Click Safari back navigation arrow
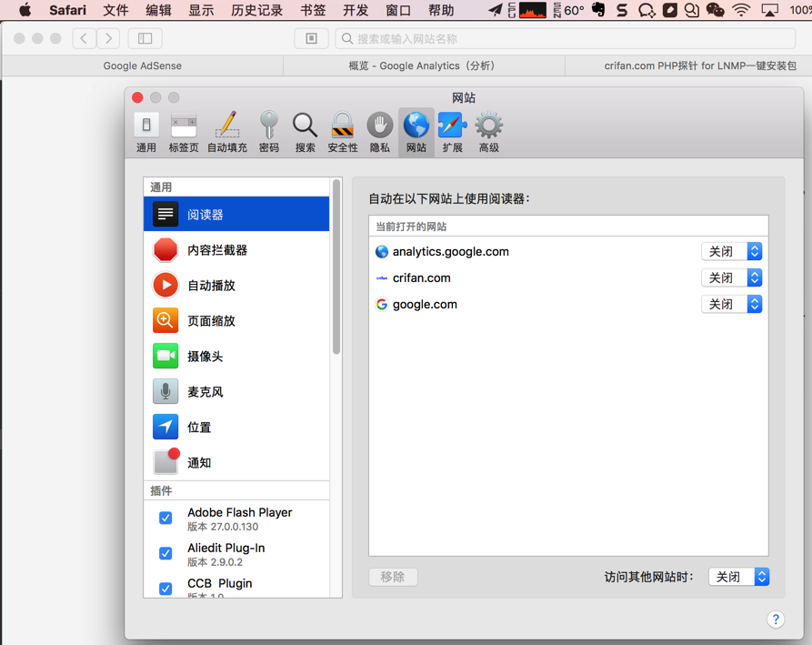The image size is (812, 645). tap(84, 38)
